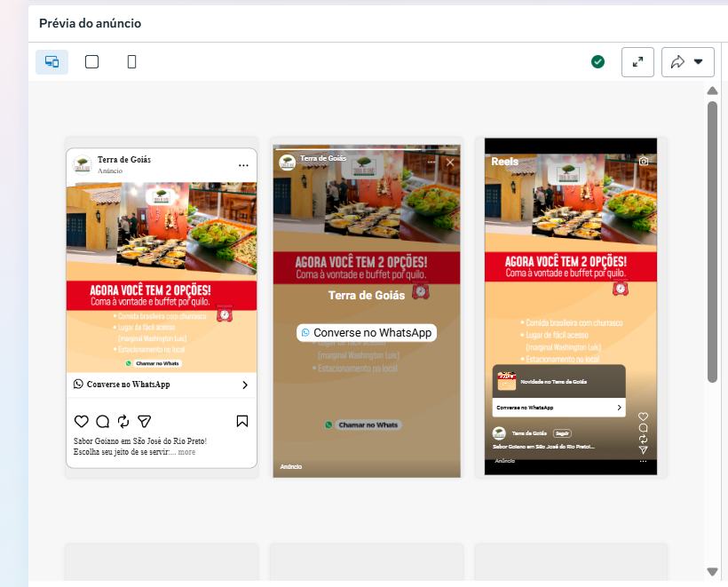
Task: Click the comment icon in Reels preview
Action: coord(643,428)
